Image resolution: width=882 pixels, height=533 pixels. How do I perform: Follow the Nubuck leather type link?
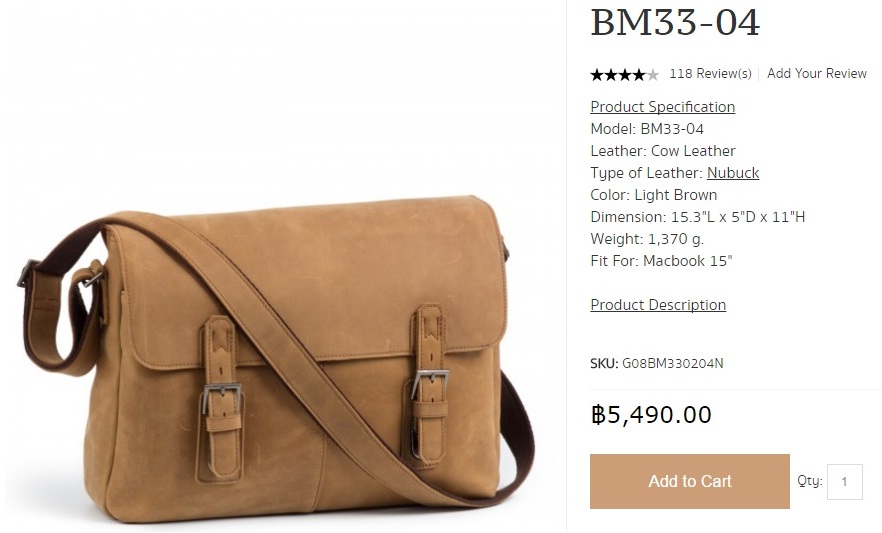(x=733, y=173)
